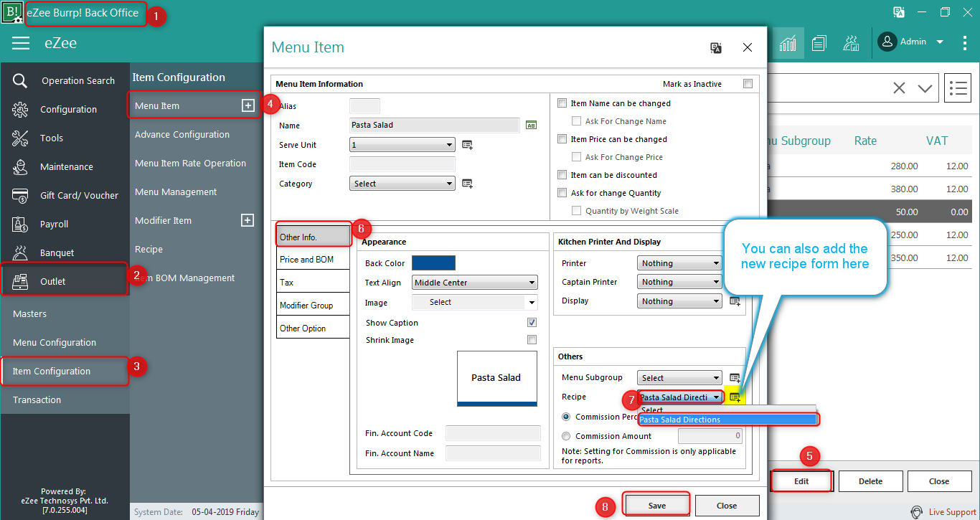Open the bar chart reports icon
The height and width of the screenshot is (520, 980).
click(x=788, y=42)
